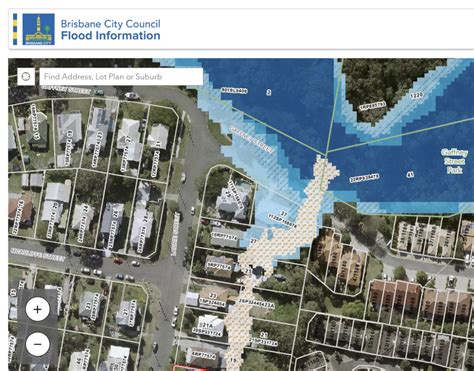Focus the Find Address, Lot Plan or Suburb field
The width and height of the screenshot is (474, 371).
(x=121, y=77)
